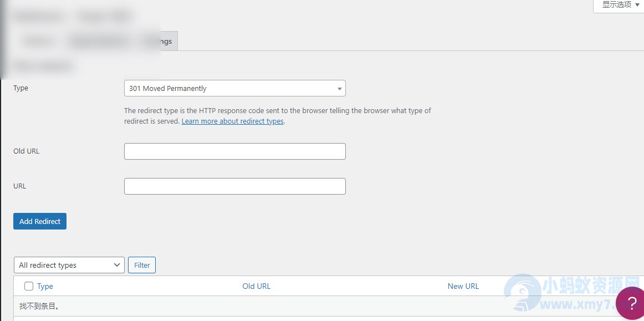This screenshot has height=321, width=644.
Task: Click the filter dropdown's chevron arrow
Action: [116, 265]
